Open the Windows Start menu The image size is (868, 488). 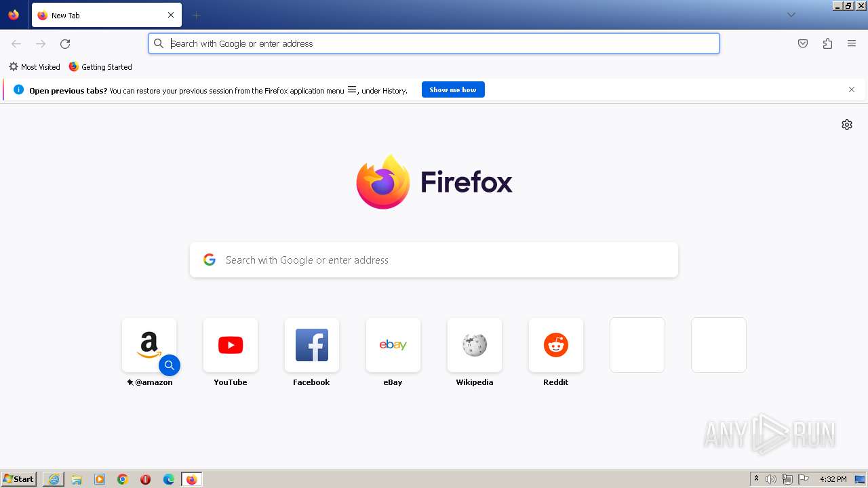[x=19, y=479]
